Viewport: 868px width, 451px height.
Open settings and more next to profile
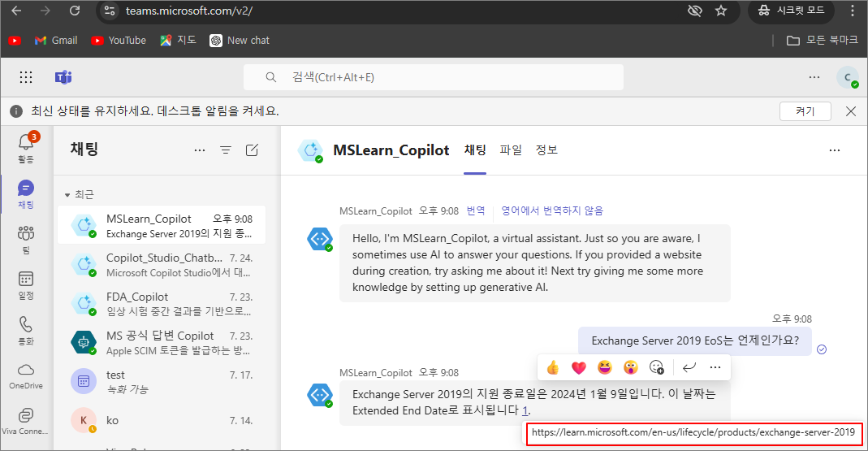[814, 77]
